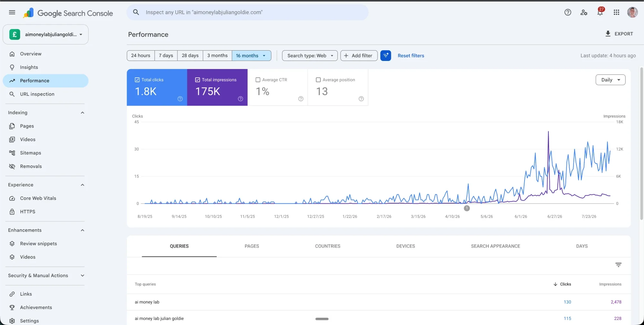Click the page vertical scrollbar
644x325 pixels.
pos(641,143)
